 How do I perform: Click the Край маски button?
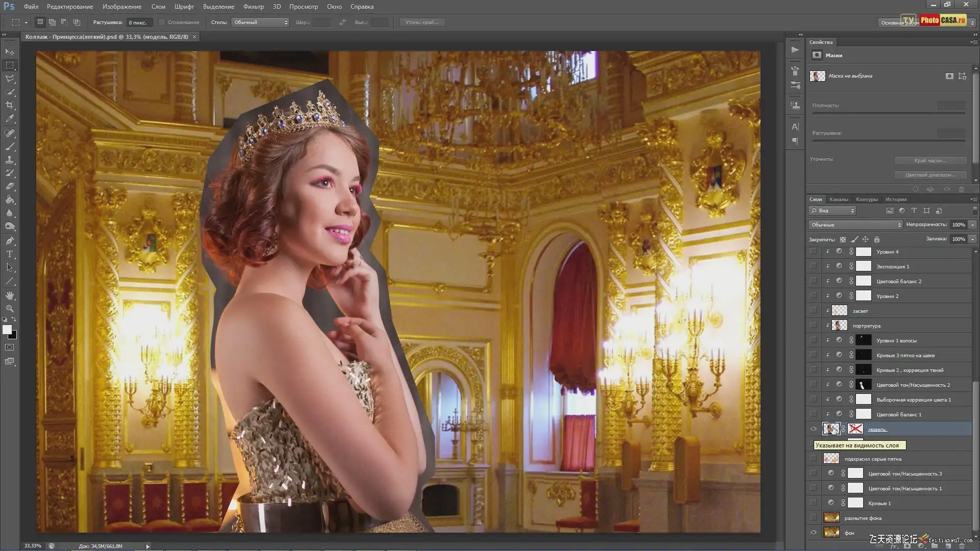click(x=930, y=161)
